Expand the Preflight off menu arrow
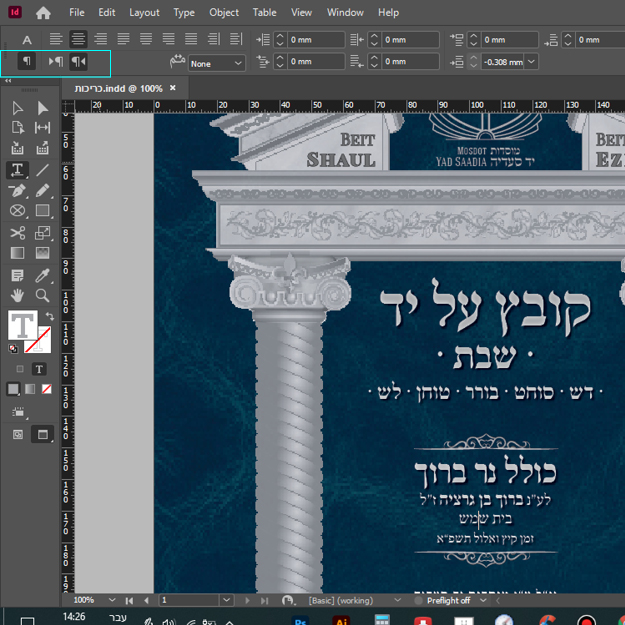Viewport: 625px width, 625px height. point(481,601)
